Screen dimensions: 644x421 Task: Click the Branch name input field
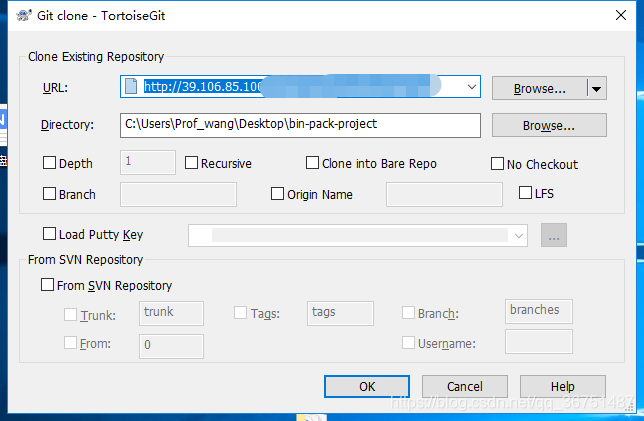point(178,194)
